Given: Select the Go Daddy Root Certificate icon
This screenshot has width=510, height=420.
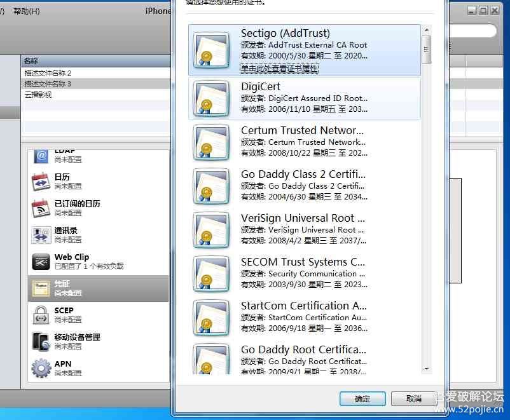Looking at the screenshot, I should [x=211, y=359].
